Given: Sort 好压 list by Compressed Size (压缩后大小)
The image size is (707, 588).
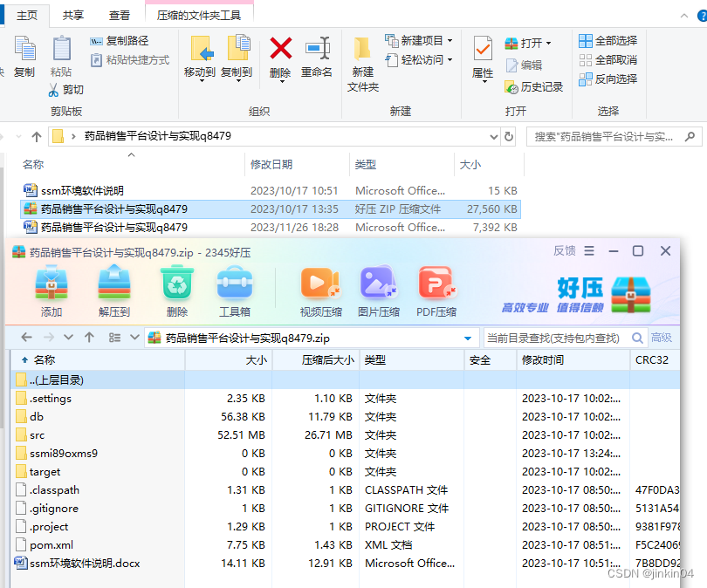Looking at the screenshot, I should pos(316,360).
